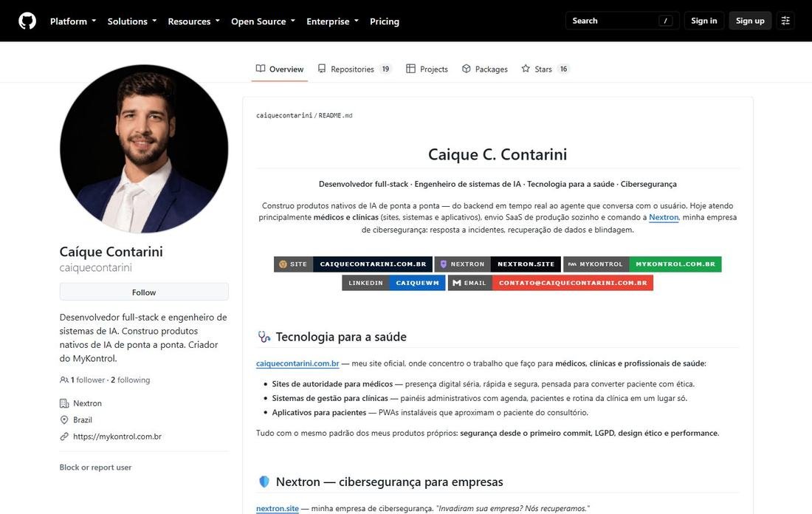Expand the Resources dropdown

tap(193, 21)
